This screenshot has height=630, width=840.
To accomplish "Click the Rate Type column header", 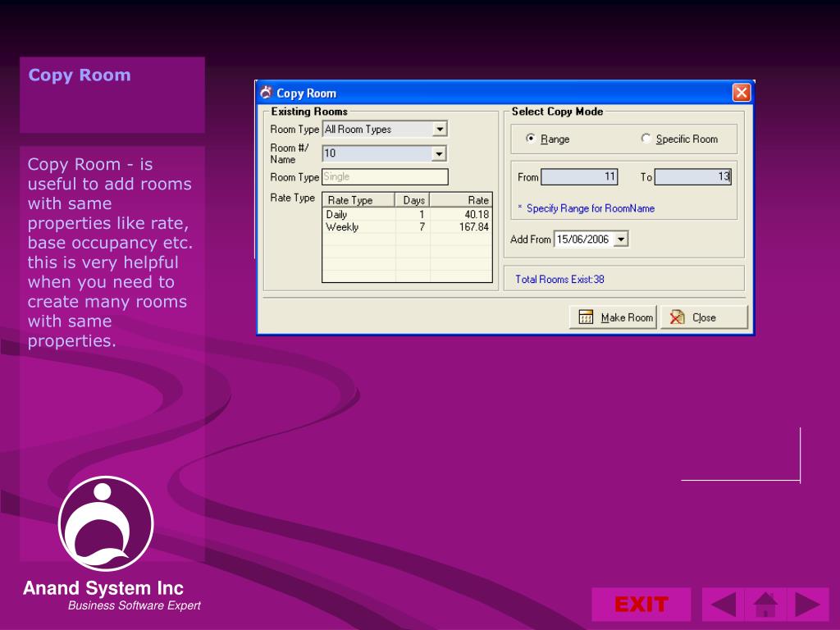I will tap(358, 200).
